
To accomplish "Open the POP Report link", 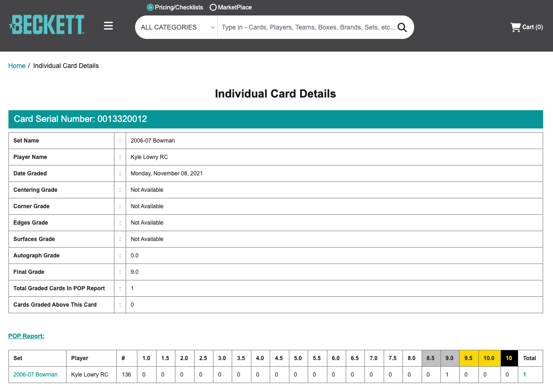I will click(26, 336).
